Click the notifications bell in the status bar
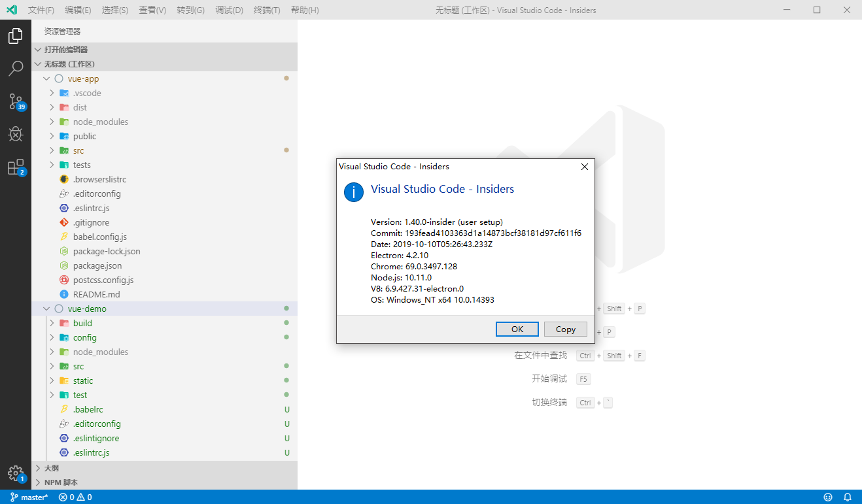The height and width of the screenshot is (504, 862). pos(847,497)
